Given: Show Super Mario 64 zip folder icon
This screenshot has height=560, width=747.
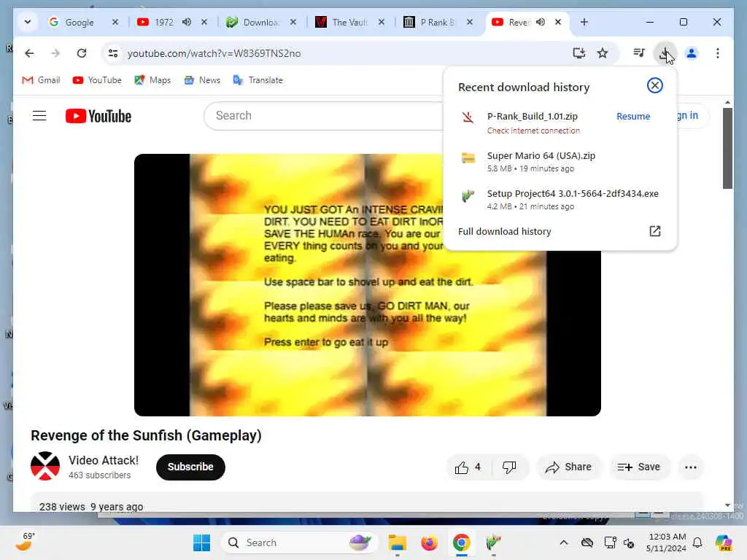Looking at the screenshot, I should point(468,157).
